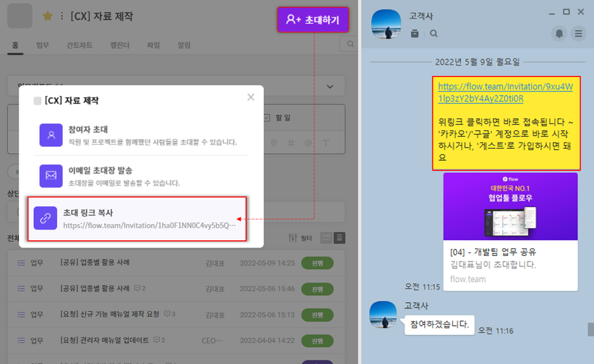This screenshot has height=364, width=594.
Task: Tick the 할 일 checkbox
Action: [266, 118]
